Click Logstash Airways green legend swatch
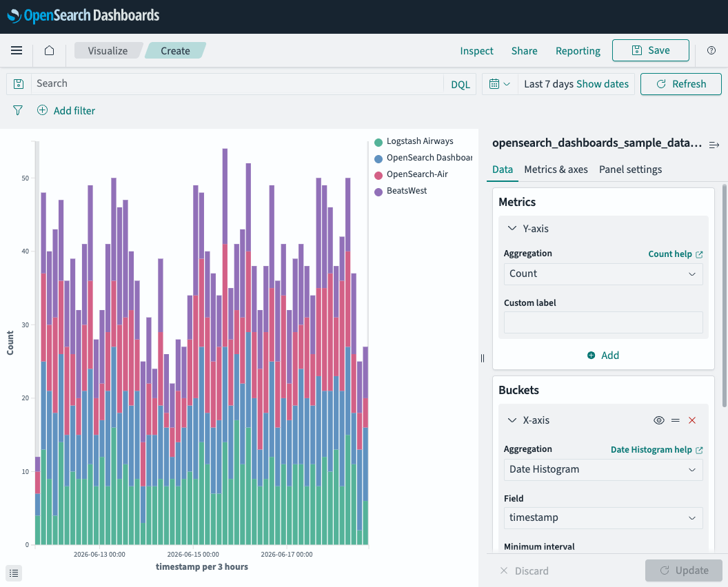Image resolution: width=728 pixels, height=587 pixels. coord(378,143)
